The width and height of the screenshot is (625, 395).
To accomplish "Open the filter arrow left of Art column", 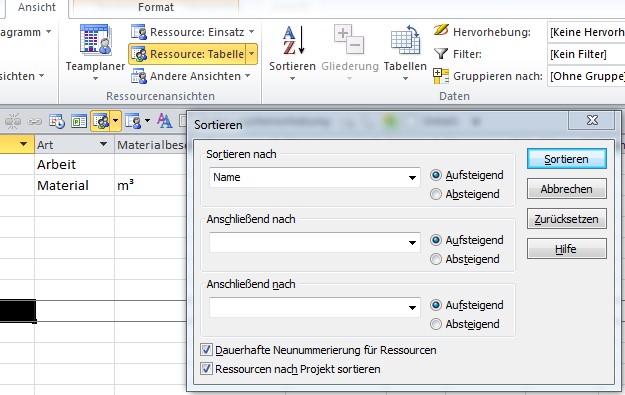I will tap(24, 144).
